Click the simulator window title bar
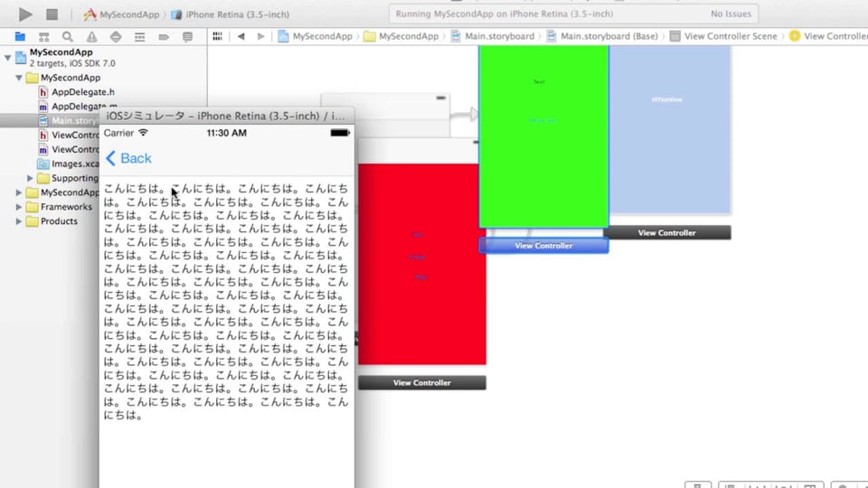This screenshot has width=868, height=488. click(x=226, y=116)
